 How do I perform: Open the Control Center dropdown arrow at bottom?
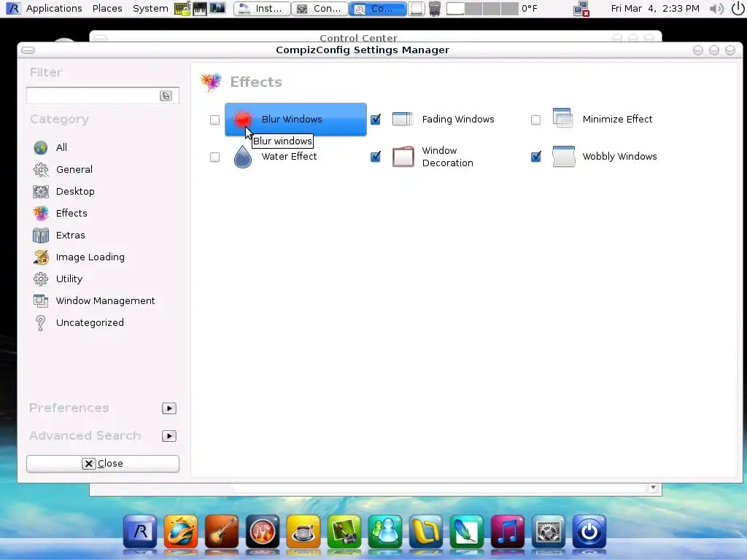coord(653,488)
